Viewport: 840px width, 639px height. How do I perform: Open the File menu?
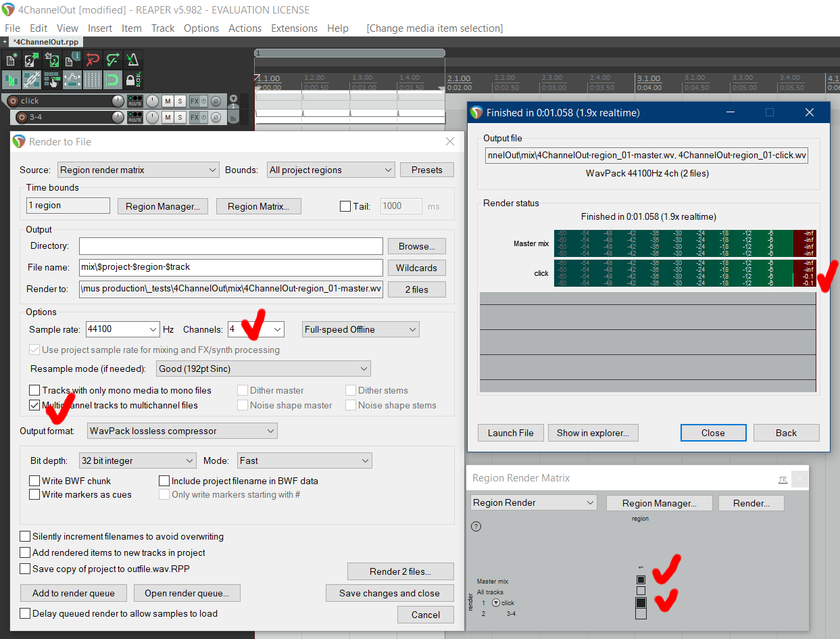[x=12, y=28]
